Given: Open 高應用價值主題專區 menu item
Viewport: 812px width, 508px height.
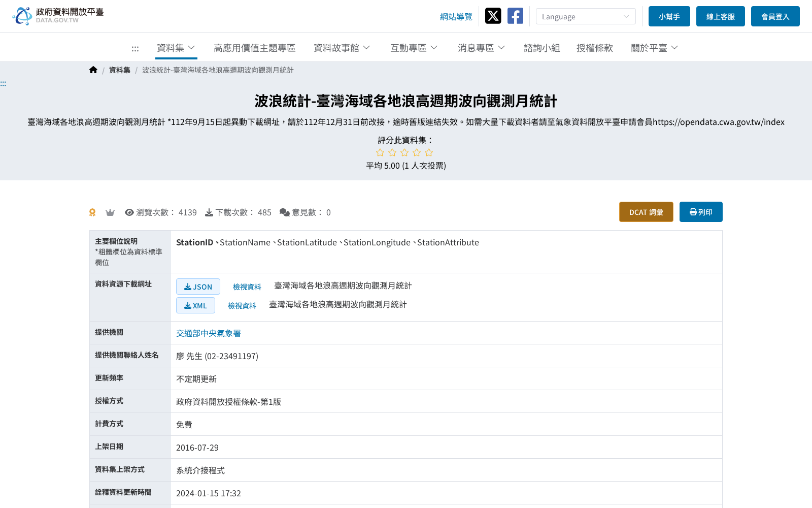Looking at the screenshot, I should coord(255,48).
